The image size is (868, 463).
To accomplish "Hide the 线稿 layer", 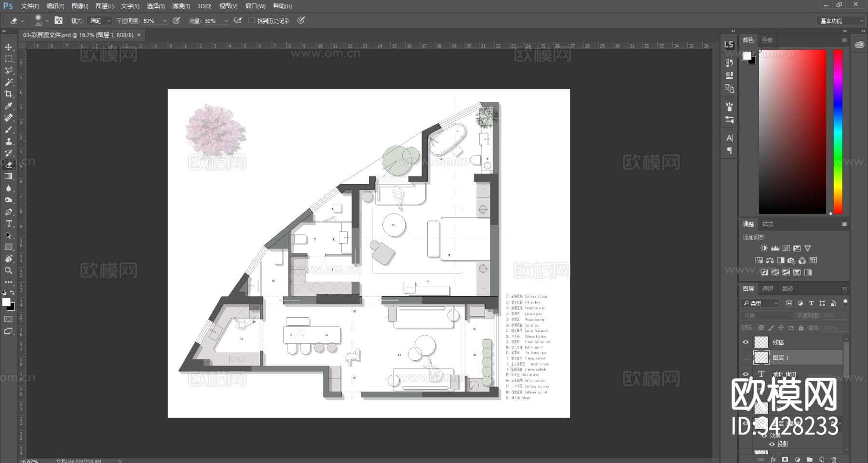I will (746, 342).
